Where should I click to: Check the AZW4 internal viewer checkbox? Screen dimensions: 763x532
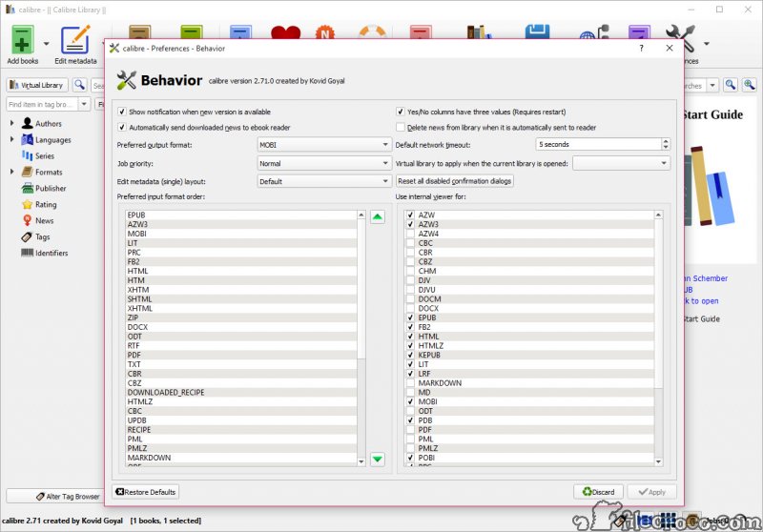tap(410, 234)
